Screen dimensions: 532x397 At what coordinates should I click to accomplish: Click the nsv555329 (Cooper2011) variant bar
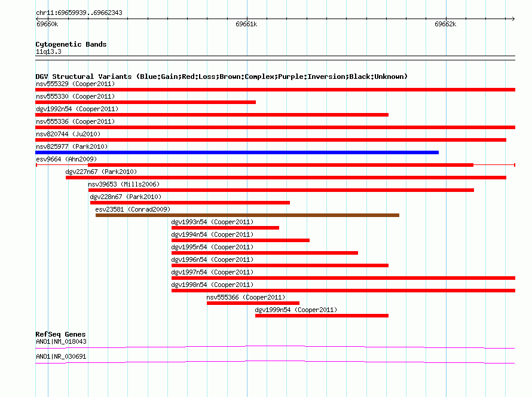pyautogui.click(x=275, y=90)
